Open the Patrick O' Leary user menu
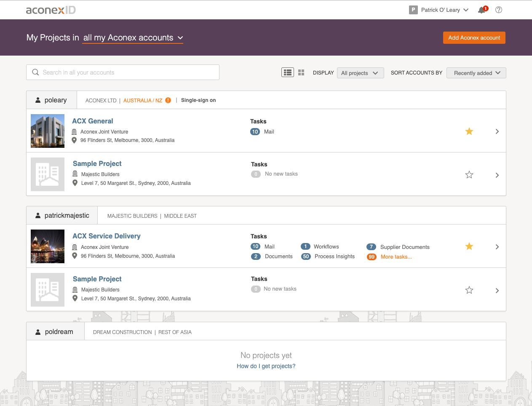 [444, 10]
